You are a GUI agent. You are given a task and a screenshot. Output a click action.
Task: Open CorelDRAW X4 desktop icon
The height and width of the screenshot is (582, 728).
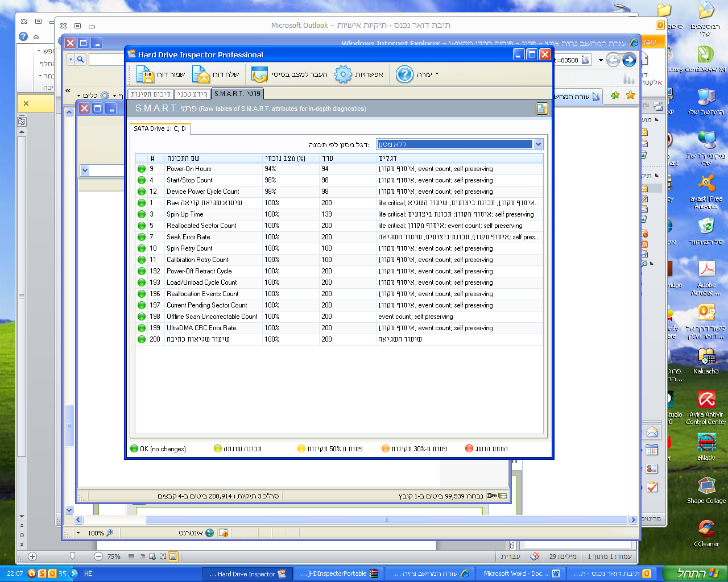tap(706, 59)
